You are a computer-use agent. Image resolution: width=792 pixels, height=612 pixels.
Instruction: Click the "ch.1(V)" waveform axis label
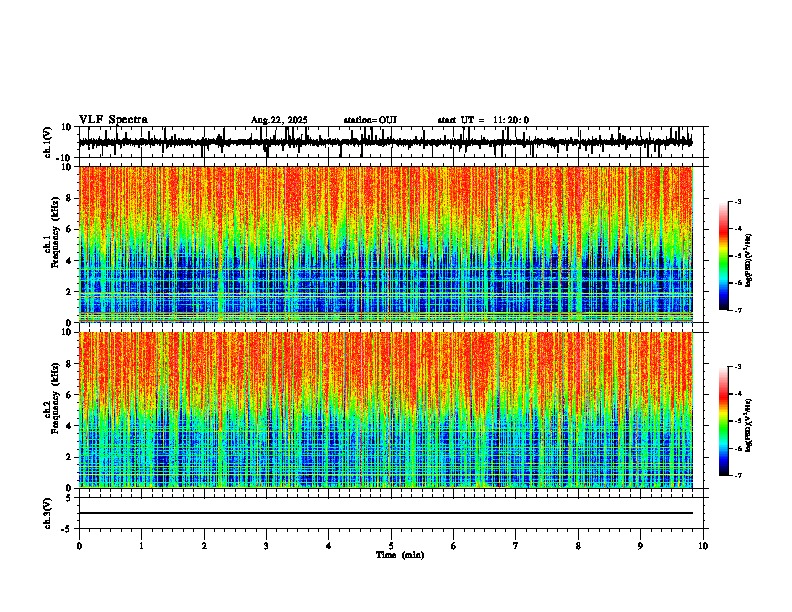point(47,142)
